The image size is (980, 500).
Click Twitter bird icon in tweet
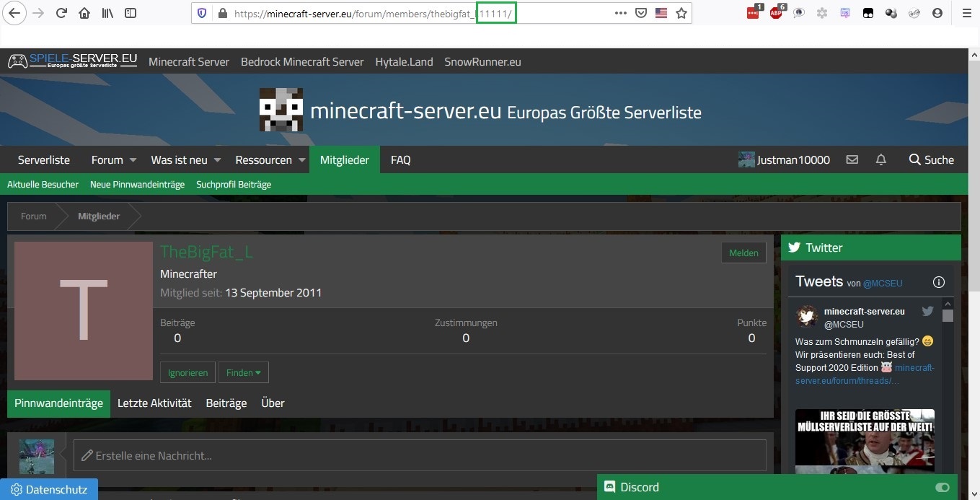click(x=927, y=311)
